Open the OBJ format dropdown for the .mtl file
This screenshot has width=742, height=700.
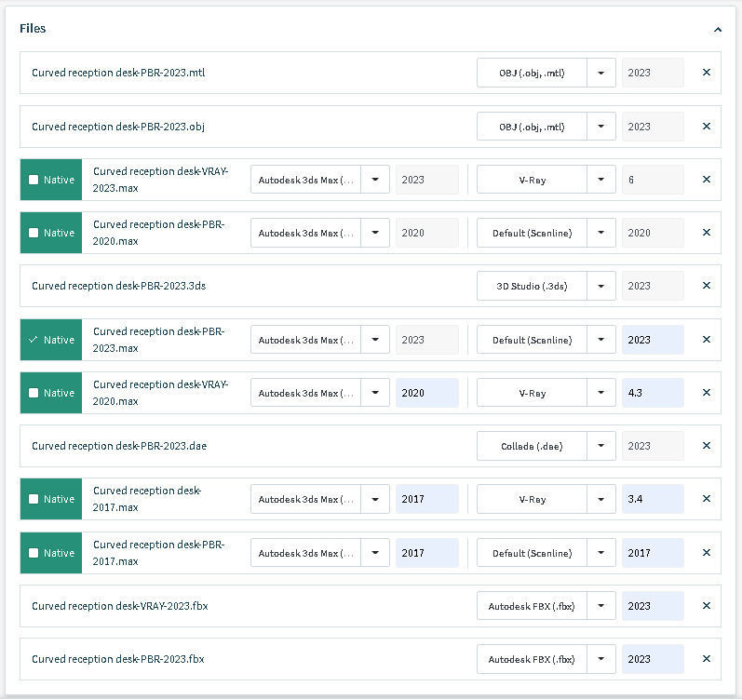click(x=601, y=73)
